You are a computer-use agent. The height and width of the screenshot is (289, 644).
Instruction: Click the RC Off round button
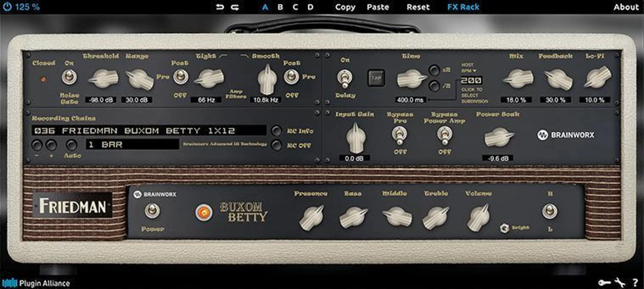pos(276,145)
